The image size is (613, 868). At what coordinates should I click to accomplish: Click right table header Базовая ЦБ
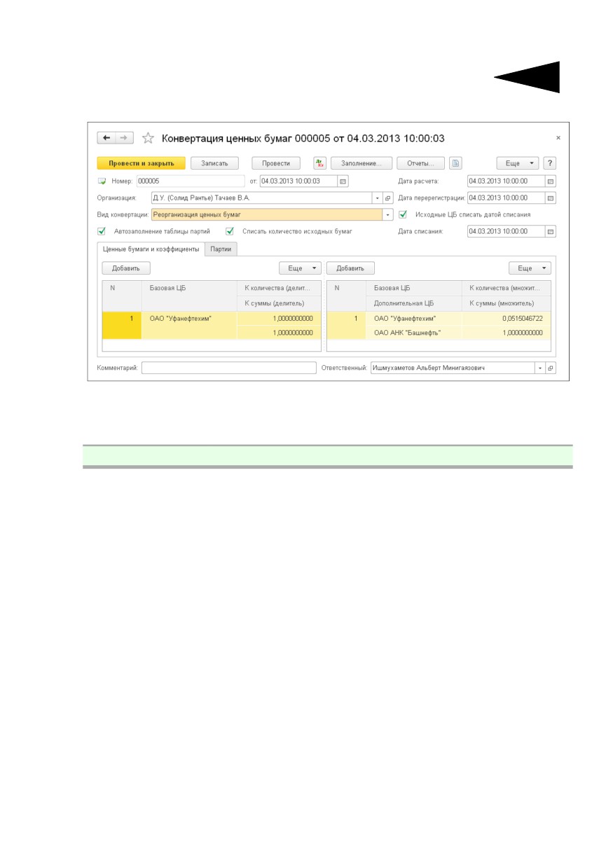pyautogui.click(x=413, y=288)
